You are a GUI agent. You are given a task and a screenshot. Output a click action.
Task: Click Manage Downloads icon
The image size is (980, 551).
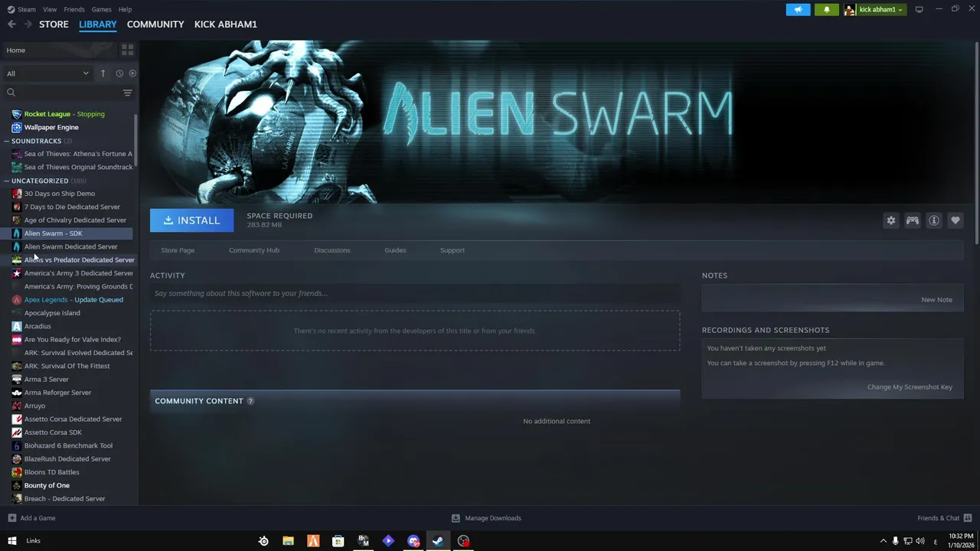click(x=456, y=518)
